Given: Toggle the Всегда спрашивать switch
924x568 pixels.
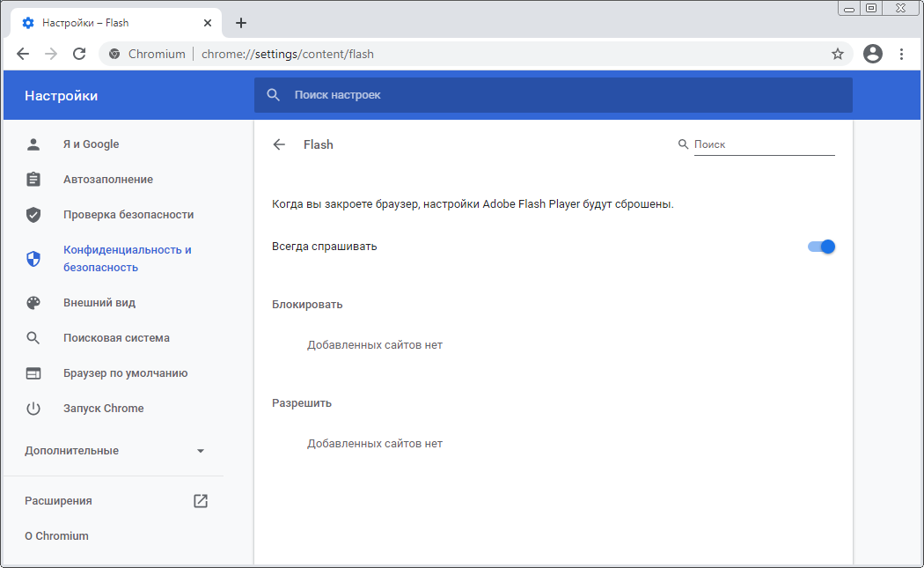Looking at the screenshot, I should pyautogui.click(x=821, y=247).
